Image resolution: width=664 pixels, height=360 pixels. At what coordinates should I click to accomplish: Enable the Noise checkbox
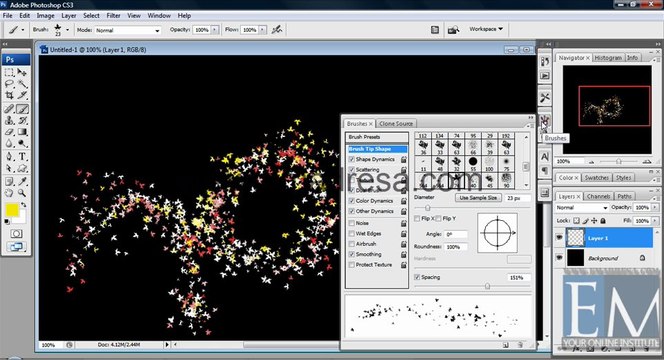[351, 223]
